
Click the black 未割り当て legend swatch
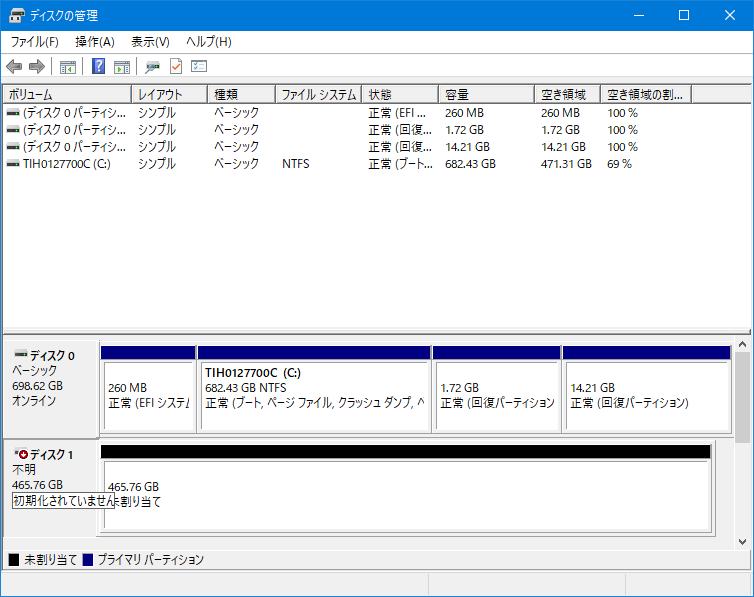click(14, 560)
